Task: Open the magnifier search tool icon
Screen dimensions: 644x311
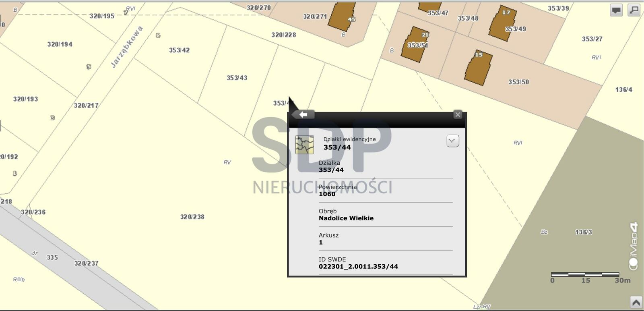Action: click(634, 10)
